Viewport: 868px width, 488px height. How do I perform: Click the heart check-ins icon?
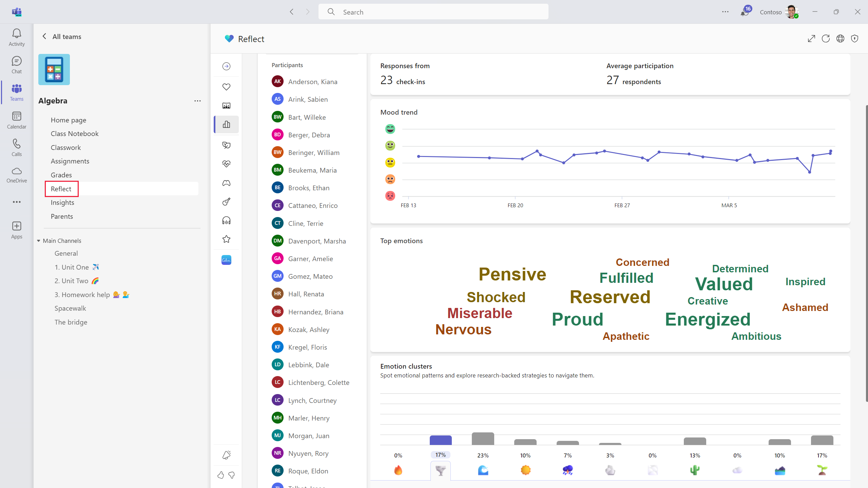point(226,87)
